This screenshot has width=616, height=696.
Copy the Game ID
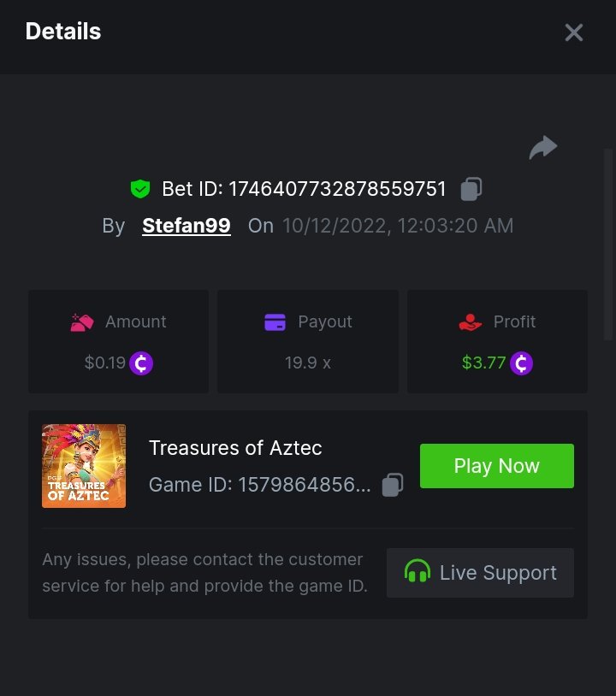point(392,485)
